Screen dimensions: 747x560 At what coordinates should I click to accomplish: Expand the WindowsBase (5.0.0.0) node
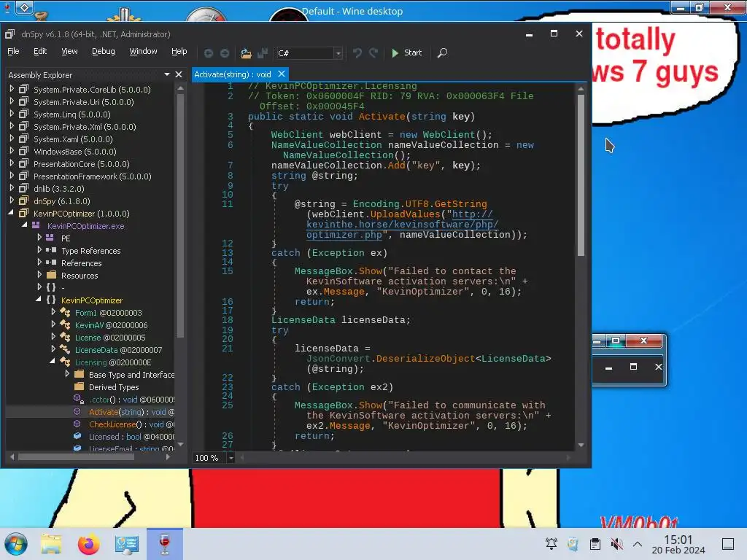[12, 151]
